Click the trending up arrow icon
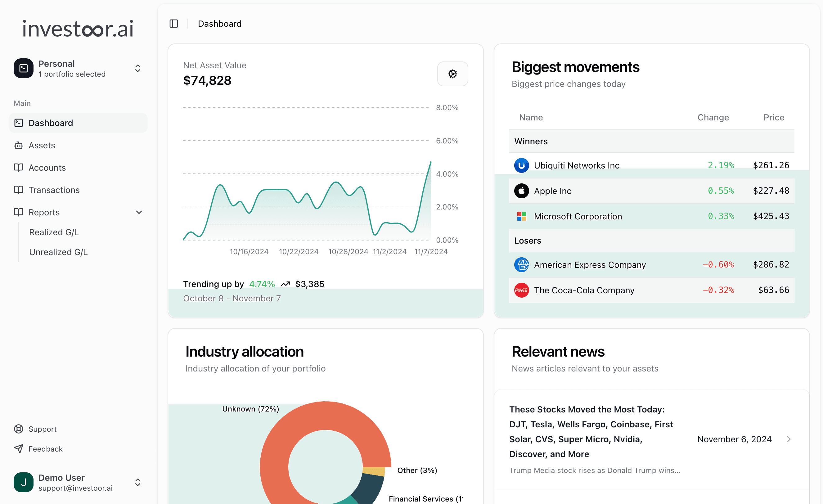The width and height of the screenshot is (823, 504). tap(285, 284)
